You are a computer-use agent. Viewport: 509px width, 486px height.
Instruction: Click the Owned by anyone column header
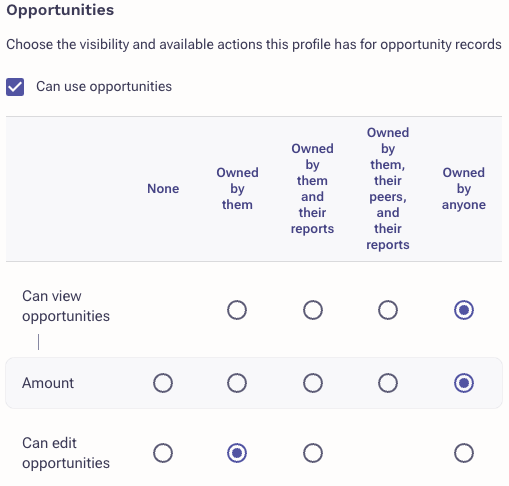click(x=464, y=189)
